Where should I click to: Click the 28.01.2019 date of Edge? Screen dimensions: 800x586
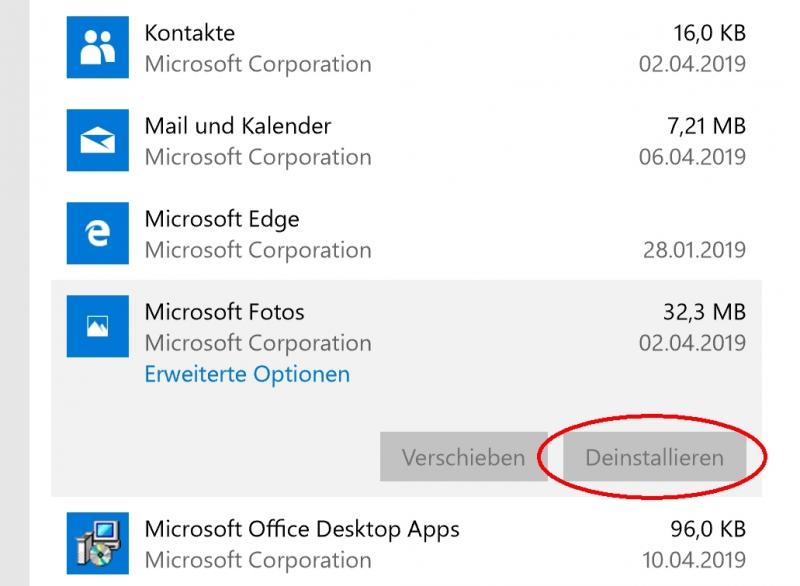694,250
